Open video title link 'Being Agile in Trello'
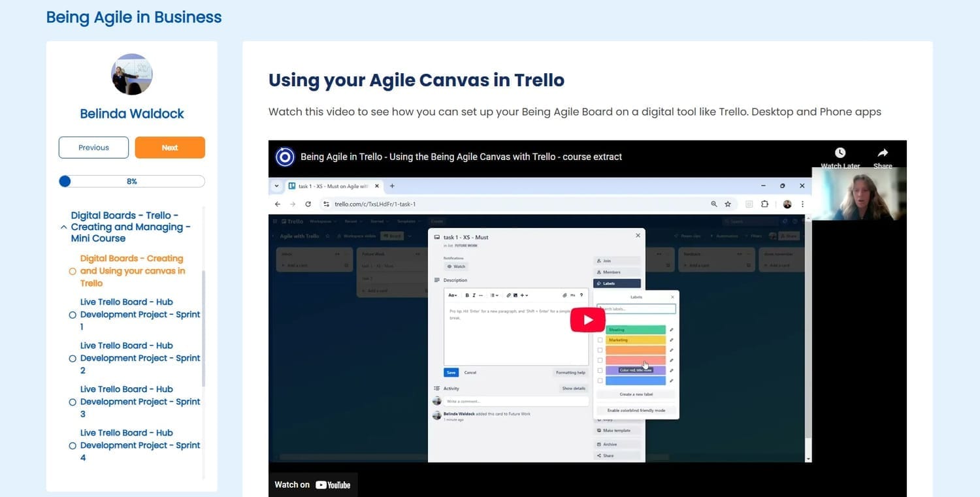This screenshot has width=980, height=497. [x=461, y=157]
